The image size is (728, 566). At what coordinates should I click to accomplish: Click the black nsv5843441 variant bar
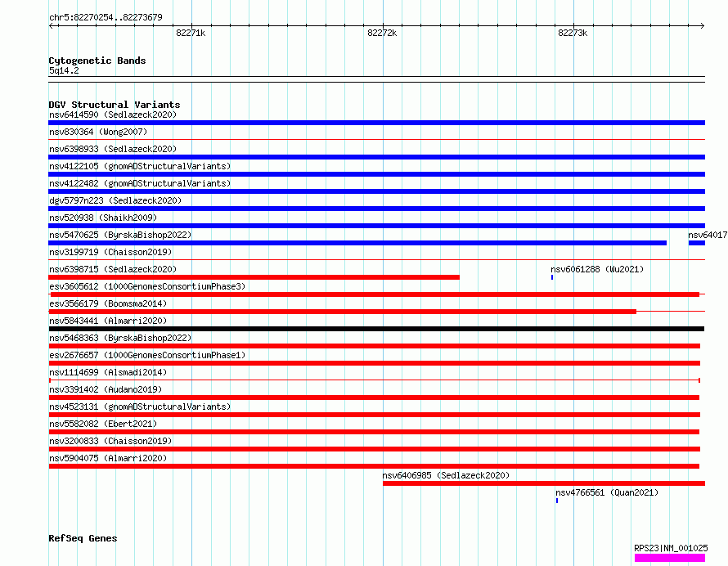376,329
